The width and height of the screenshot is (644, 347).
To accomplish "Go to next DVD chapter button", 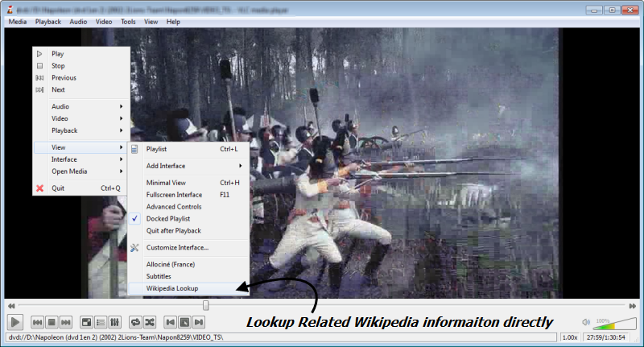I will tap(199, 322).
